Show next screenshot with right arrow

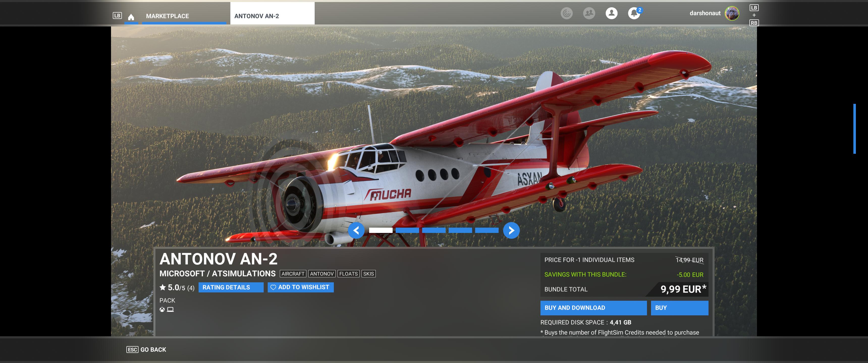pyautogui.click(x=511, y=230)
